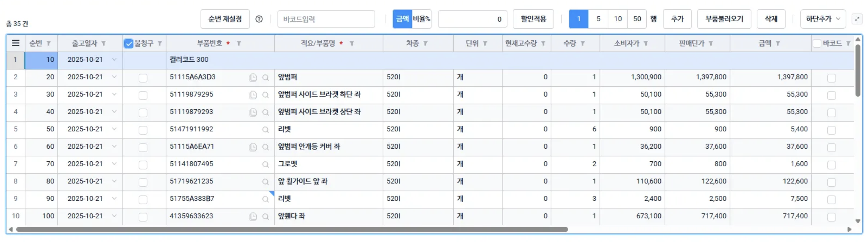Viewport: 868px width, 242px height.
Task: Click search icon for part 41359633623
Action: point(266,217)
